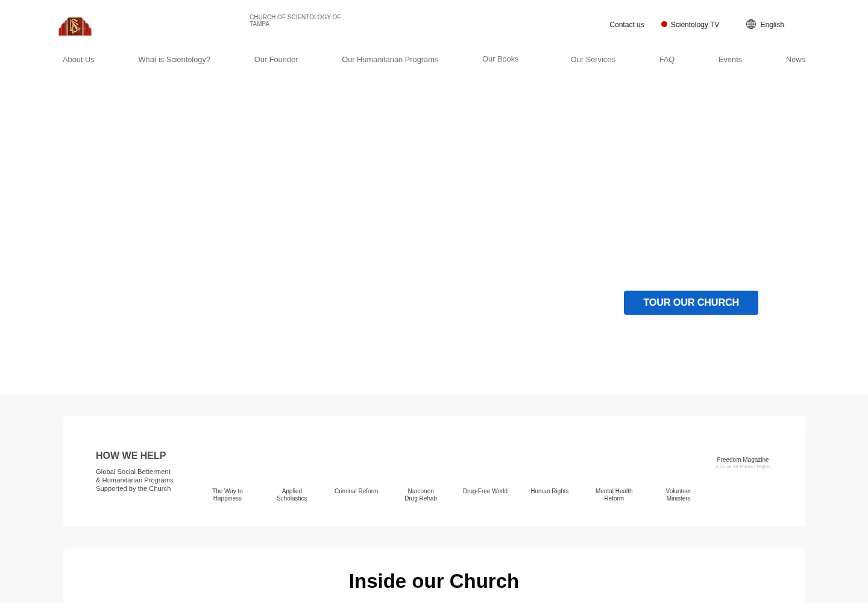
Task: Open the Applied Scholastics program link
Action: coord(292,495)
